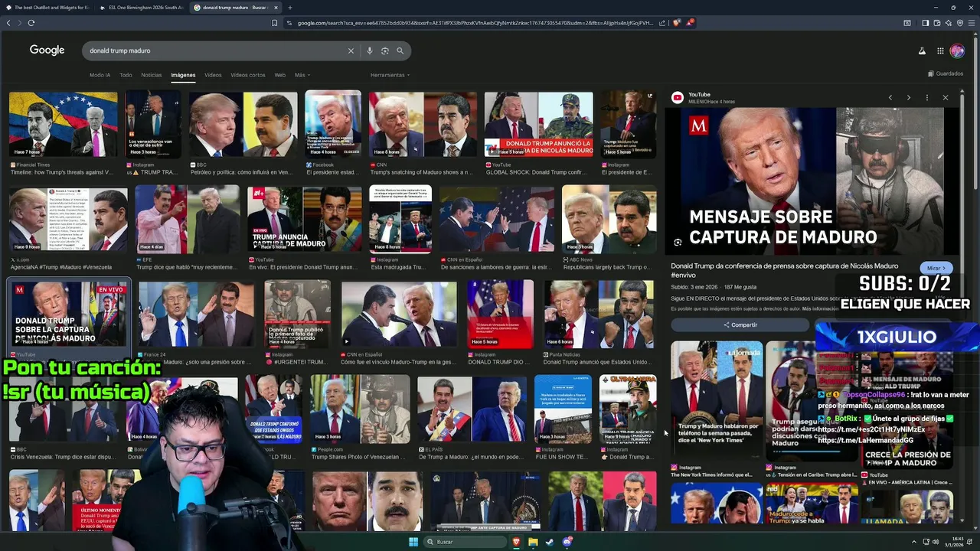Screen dimensions: 980x551
Task: Open Google Lens image search
Action: 384,51
